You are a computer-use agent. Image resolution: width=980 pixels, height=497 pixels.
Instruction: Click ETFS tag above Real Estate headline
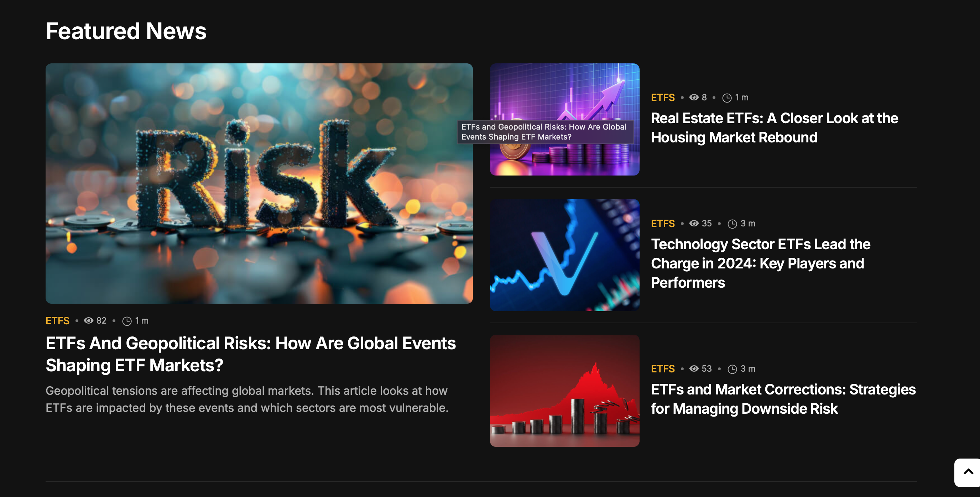[x=662, y=98]
